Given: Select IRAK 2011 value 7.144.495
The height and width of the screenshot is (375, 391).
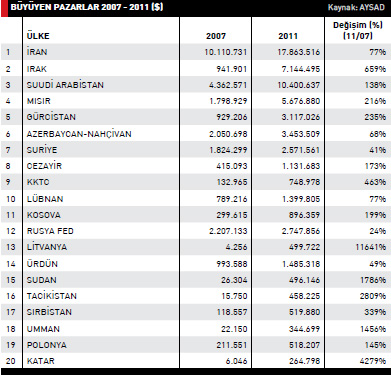Looking at the screenshot, I should tap(301, 69).
